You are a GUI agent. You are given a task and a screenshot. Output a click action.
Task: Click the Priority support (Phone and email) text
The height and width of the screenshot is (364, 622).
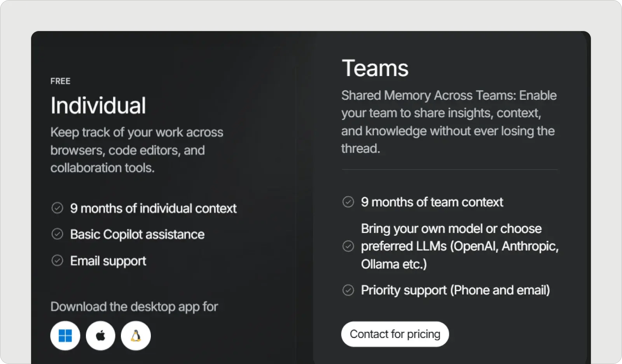pyautogui.click(x=455, y=290)
